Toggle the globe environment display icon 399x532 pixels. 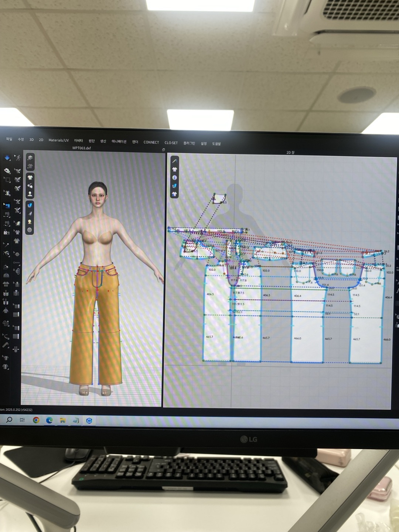[30, 230]
